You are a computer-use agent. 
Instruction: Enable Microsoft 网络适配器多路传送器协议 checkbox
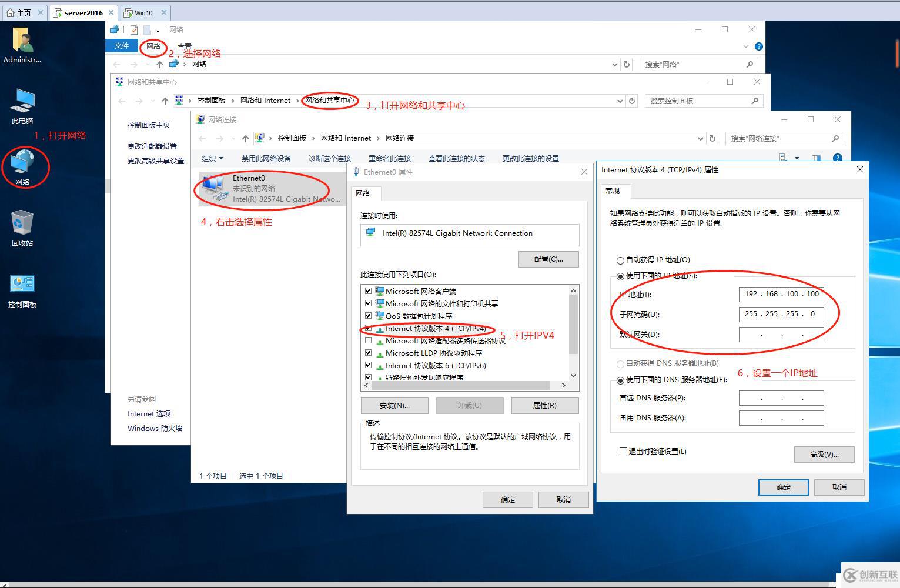[368, 340]
